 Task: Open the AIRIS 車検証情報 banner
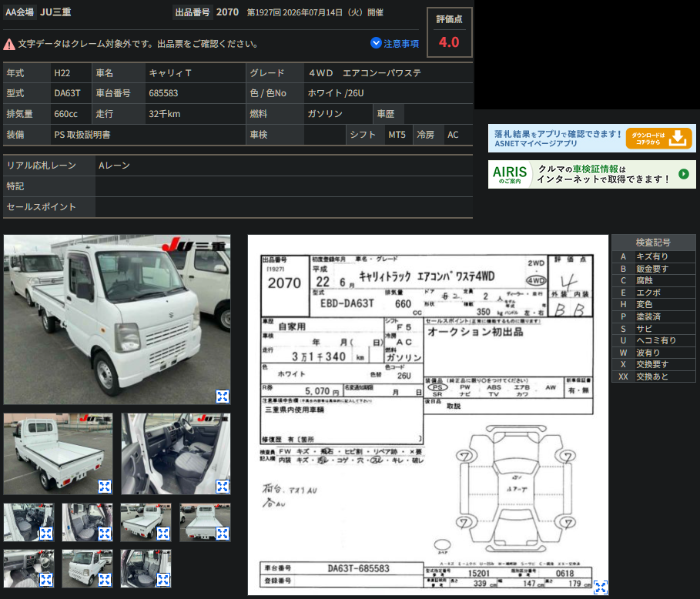(591, 174)
